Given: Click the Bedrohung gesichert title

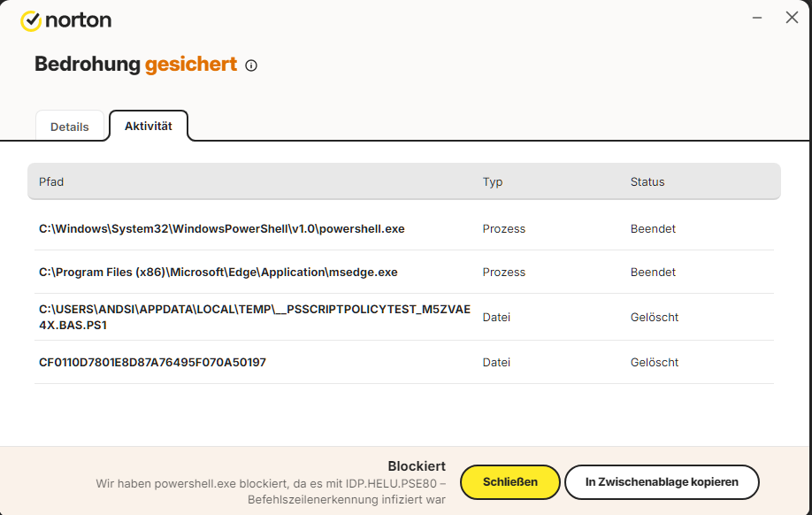Looking at the screenshot, I should point(135,65).
